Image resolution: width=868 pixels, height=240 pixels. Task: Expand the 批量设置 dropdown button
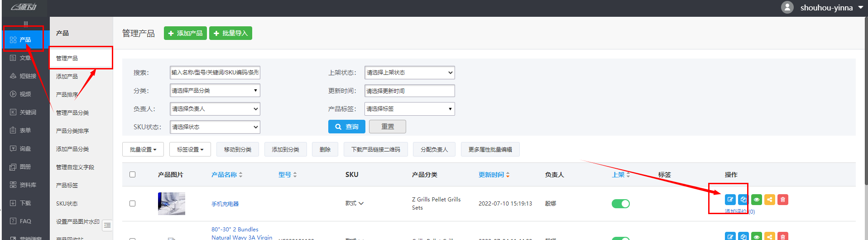point(143,150)
